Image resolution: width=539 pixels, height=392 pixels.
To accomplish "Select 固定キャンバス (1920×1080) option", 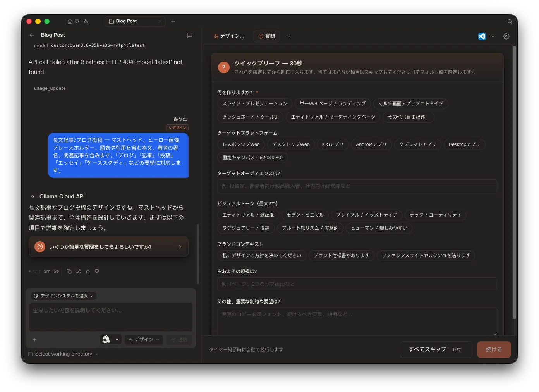I will 252,158.
